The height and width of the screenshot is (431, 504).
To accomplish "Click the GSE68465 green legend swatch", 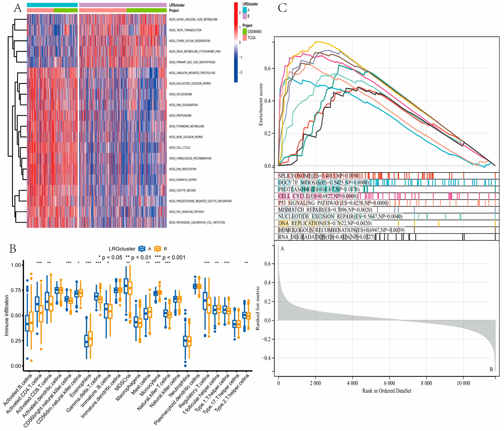I will [245, 31].
